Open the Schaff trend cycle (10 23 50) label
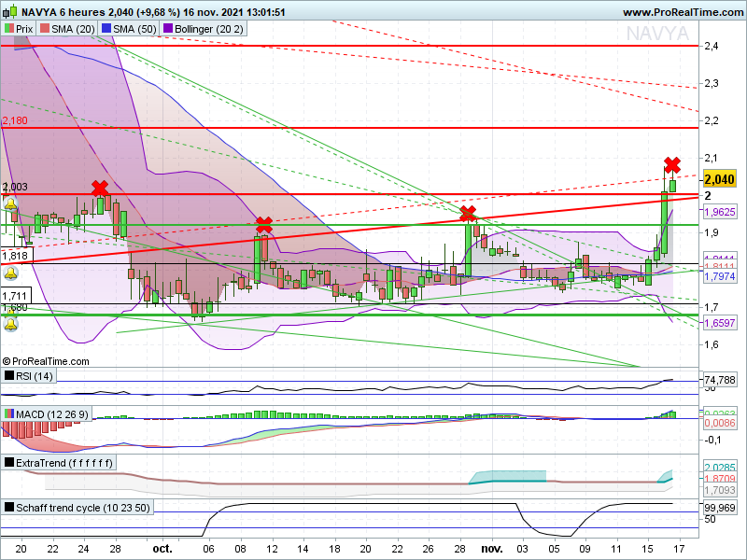This screenshot has height=560, width=747. tap(83, 508)
